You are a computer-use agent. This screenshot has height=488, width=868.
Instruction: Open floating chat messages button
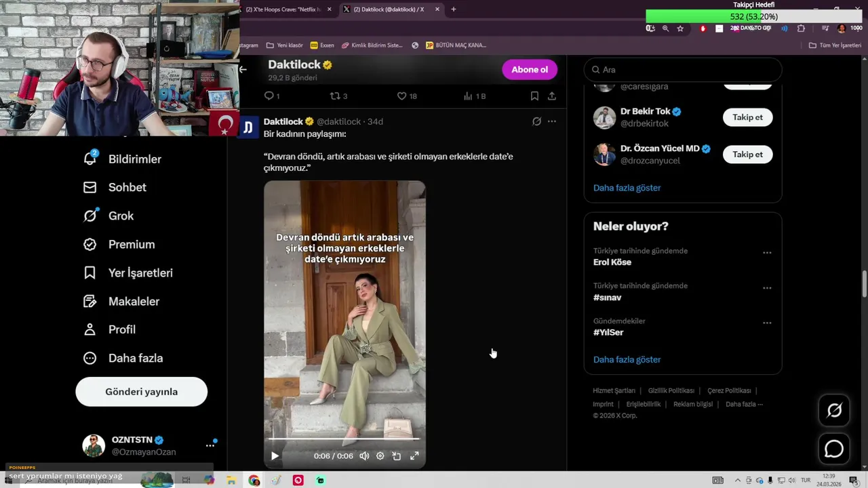point(834,449)
